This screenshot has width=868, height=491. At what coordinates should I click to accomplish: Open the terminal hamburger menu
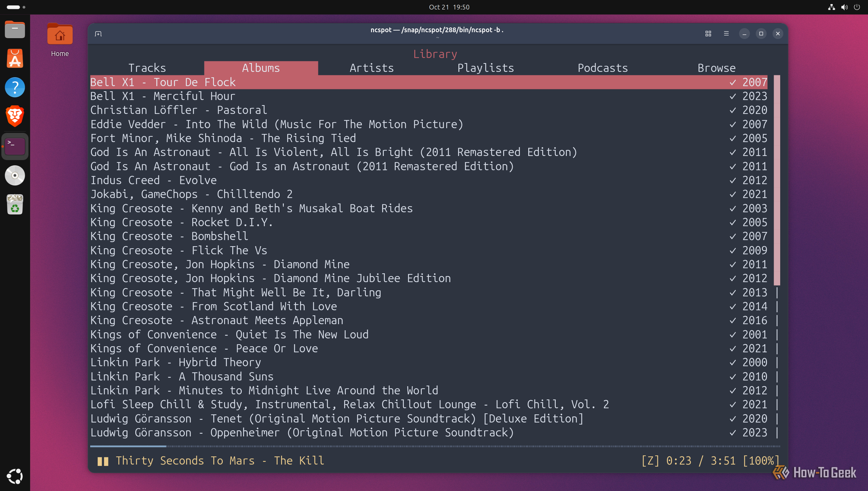pos(726,34)
